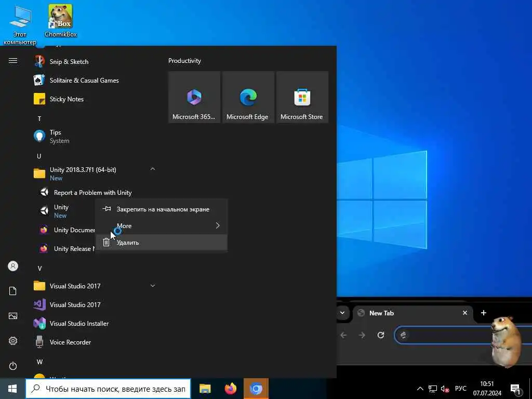Screen dimensions: 532x399
Task: Open Settings gear in the Start sidebar
Action: pos(13,341)
